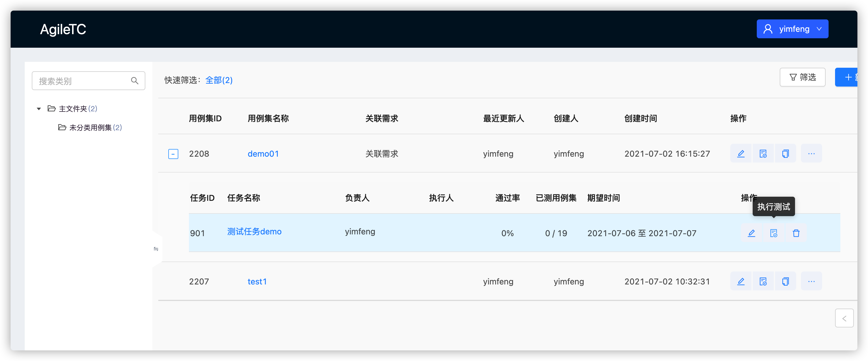Click the previous page arrow button
Screen dimensions: 868x361
[x=844, y=318]
